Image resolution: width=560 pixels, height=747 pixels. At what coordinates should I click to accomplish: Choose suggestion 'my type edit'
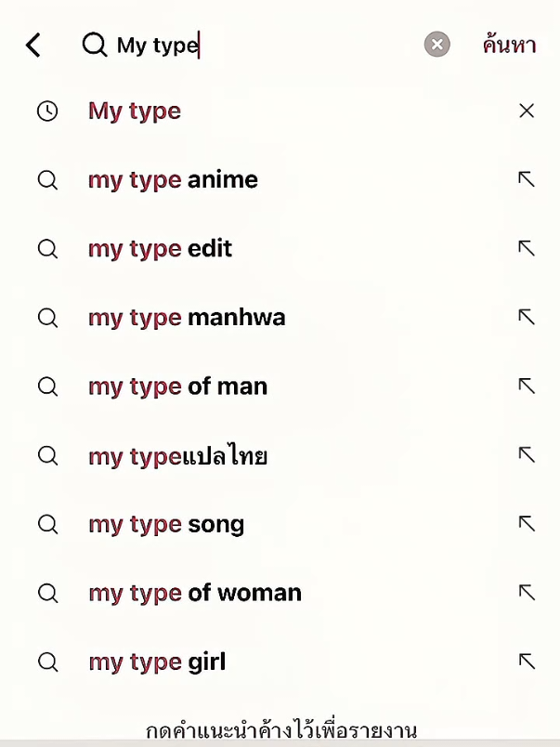[x=160, y=249]
